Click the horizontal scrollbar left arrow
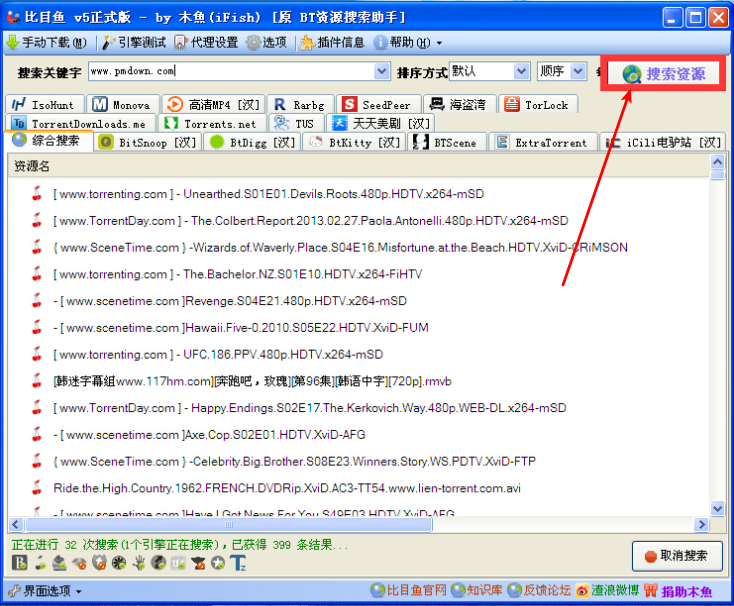The height and width of the screenshot is (606, 734). click(x=16, y=524)
